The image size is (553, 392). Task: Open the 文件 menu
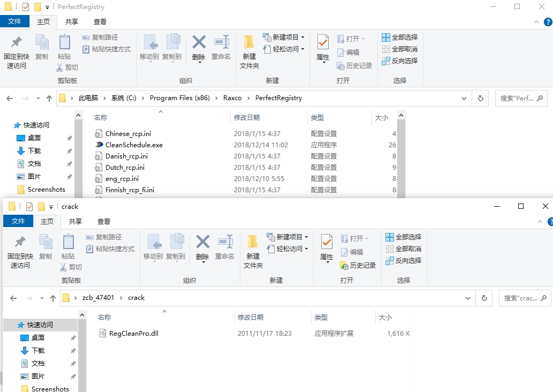(18, 221)
